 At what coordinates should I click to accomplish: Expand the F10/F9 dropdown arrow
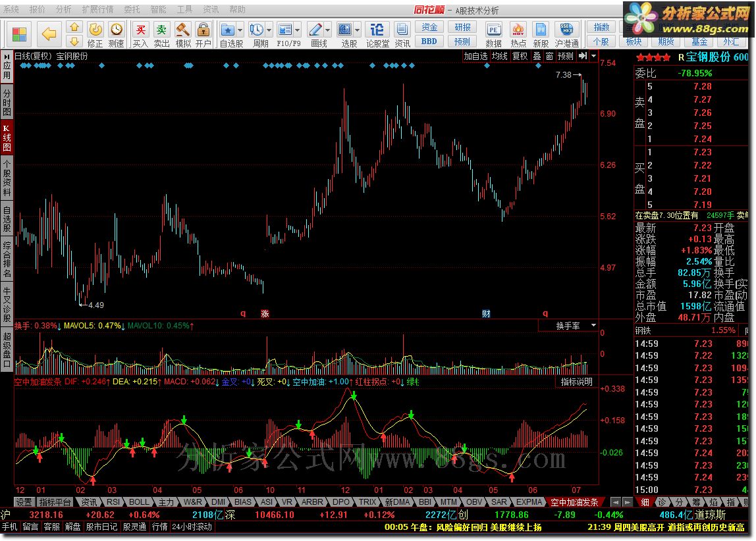click(297, 30)
